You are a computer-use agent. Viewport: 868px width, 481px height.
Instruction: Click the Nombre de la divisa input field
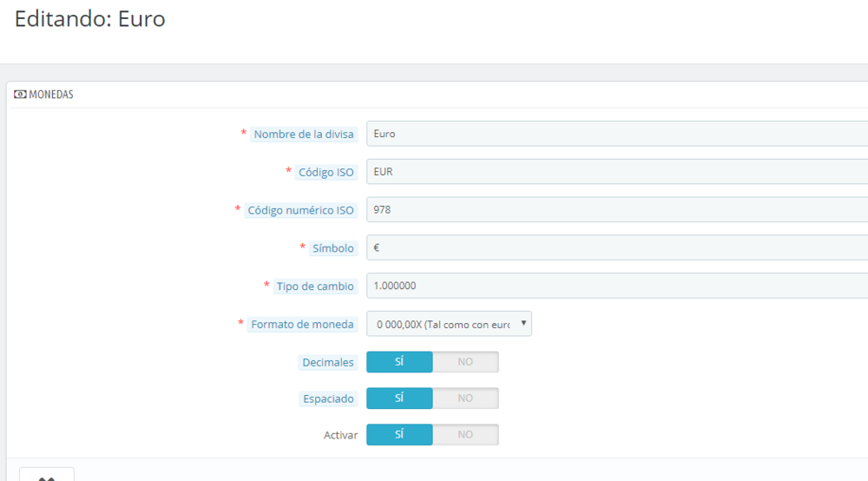point(617,134)
